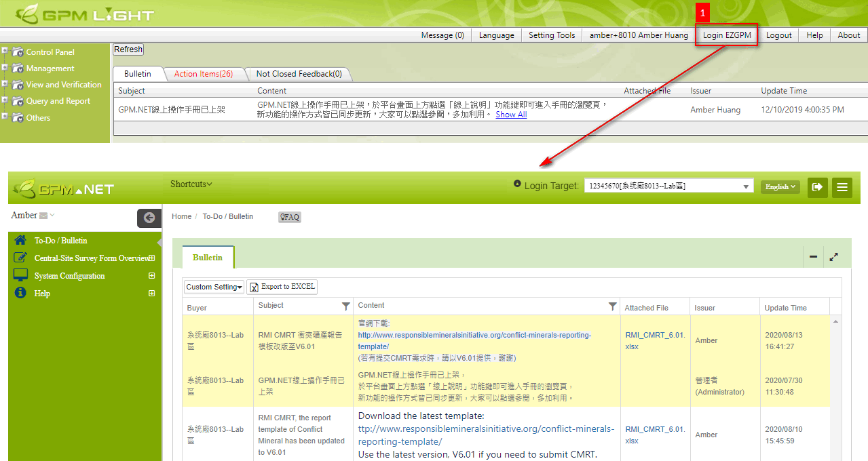868x461 pixels.
Task: Switch to the GPM Light Bulletin tab
Action: (x=138, y=74)
